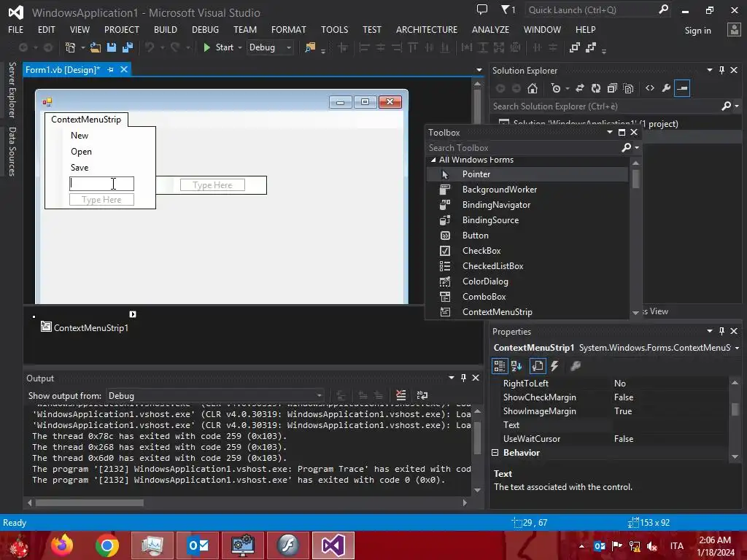The image size is (747, 560).
Task: Open the Toolbox window position dropdown
Action: click(x=610, y=133)
